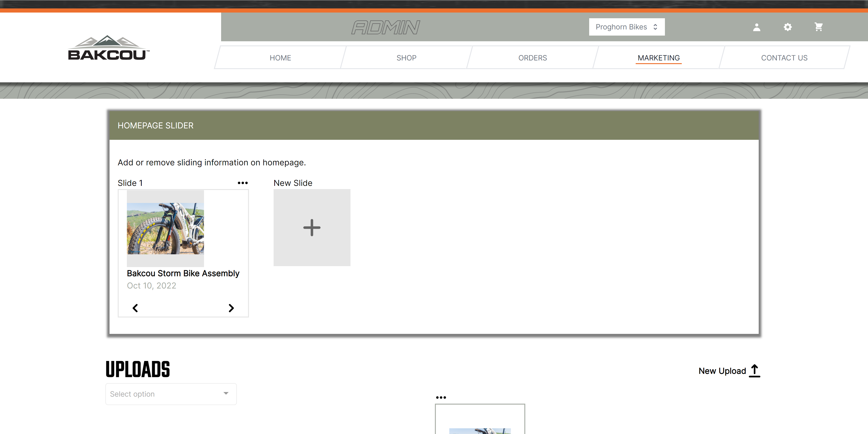Select the MARKETING tab
This screenshot has width=868, height=434.
658,58
